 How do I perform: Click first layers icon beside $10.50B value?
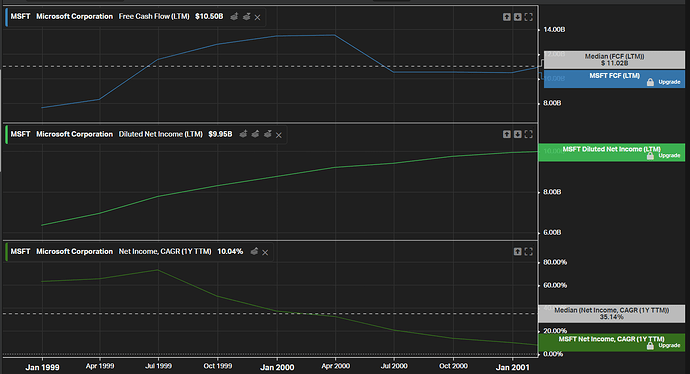(x=234, y=17)
